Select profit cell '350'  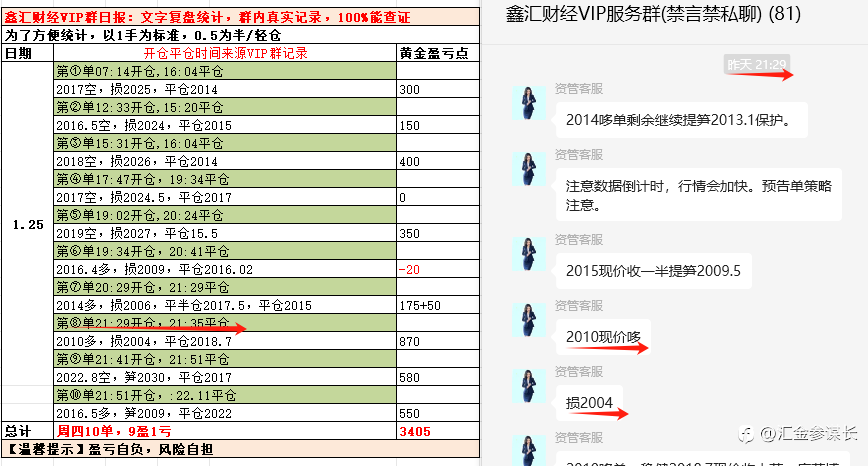(438, 233)
